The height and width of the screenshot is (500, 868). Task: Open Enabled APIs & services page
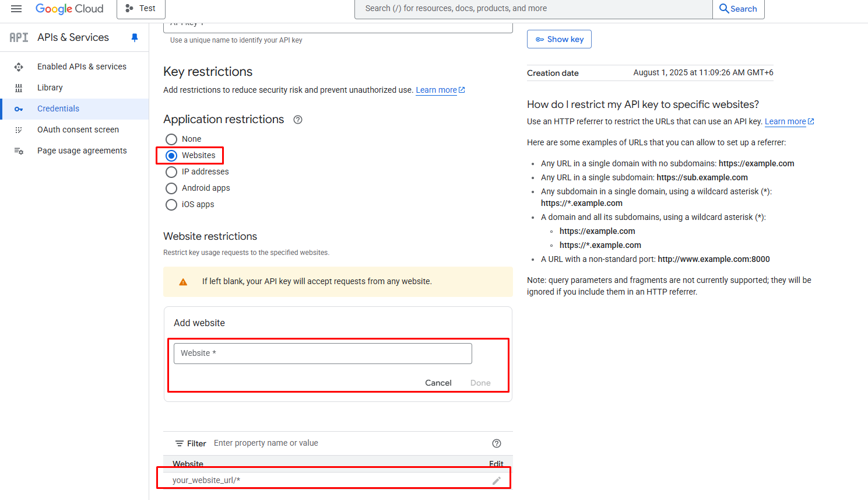pos(82,67)
